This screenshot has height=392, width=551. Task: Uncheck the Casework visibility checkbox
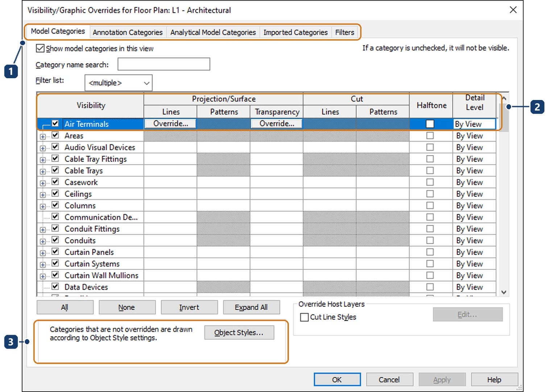pos(55,182)
